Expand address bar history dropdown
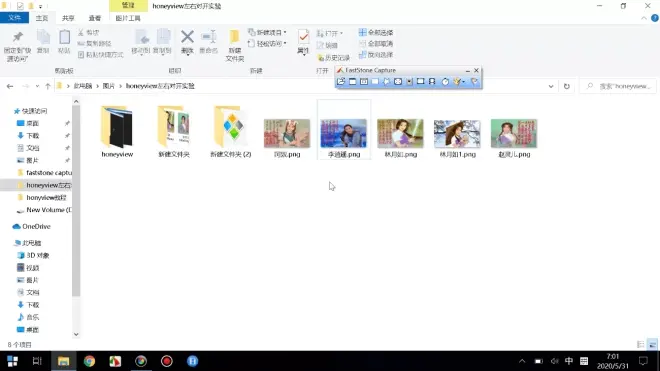 (551, 86)
